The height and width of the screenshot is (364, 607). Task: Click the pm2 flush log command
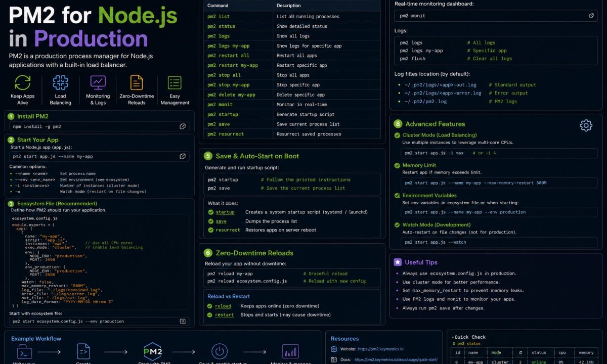tap(412, 59)
